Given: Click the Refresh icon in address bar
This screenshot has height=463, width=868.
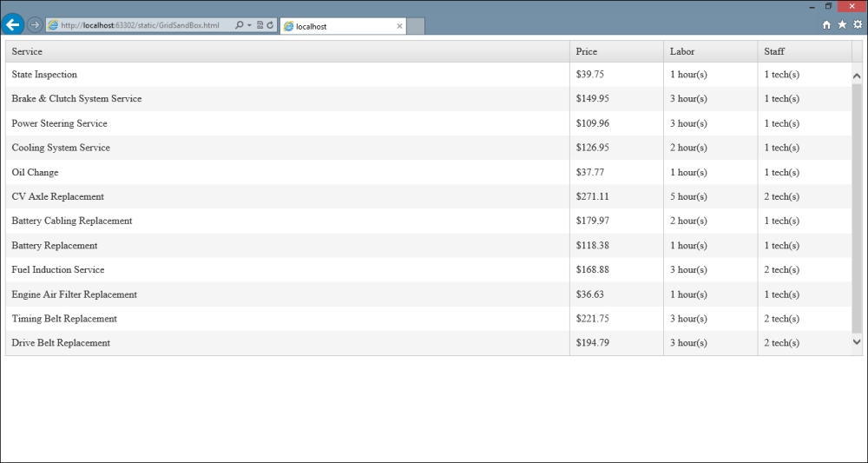Looking at the screenshot, I should click(270, 25).
